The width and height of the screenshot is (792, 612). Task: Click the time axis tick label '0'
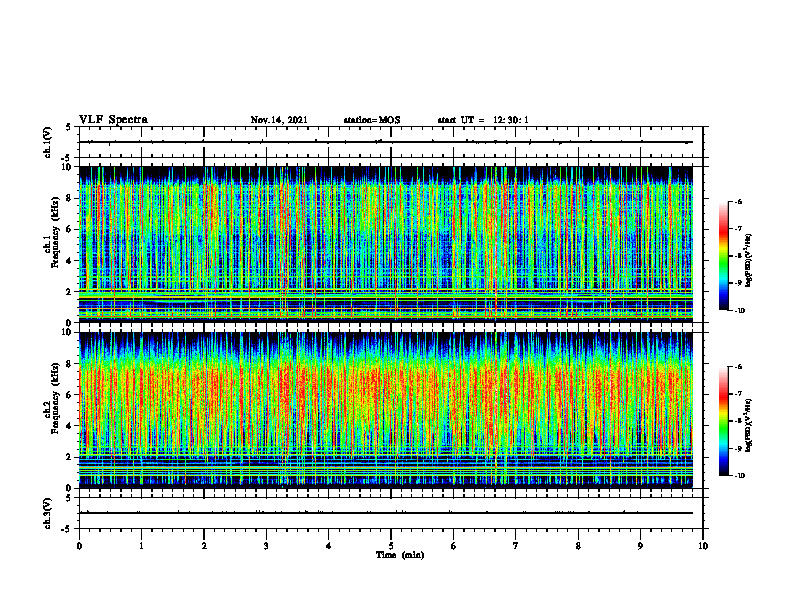coord(79,546)
